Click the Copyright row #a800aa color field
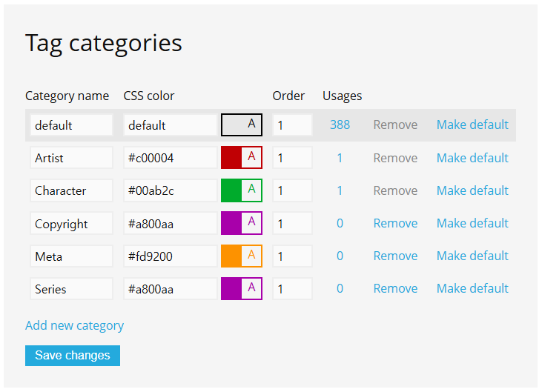The image size is (542, 392). (x=171, y=224)
